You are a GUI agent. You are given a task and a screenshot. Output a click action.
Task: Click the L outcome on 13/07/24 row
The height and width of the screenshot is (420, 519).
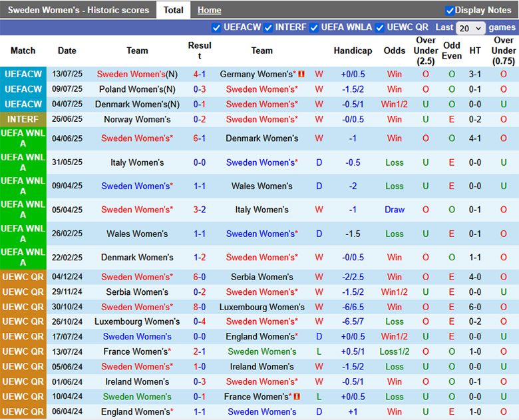319,351
